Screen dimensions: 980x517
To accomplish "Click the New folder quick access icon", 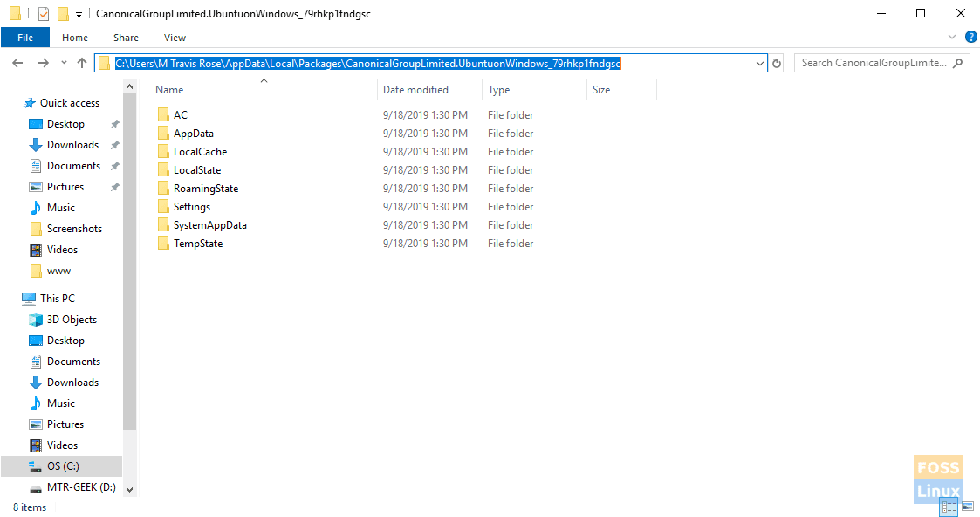I will coord(63,14).
